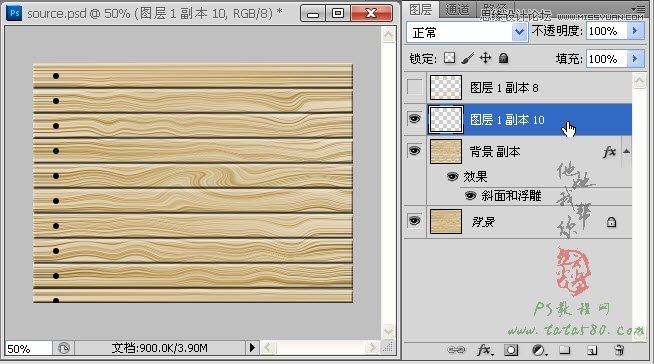Select locked layer name 背景
Screen dimensions: 654x364
[483, 222]
